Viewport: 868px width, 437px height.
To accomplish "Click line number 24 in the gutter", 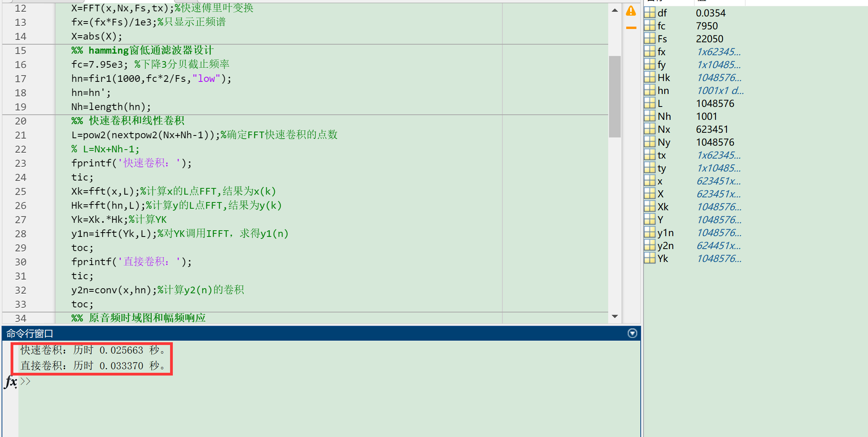I will 21,177.
